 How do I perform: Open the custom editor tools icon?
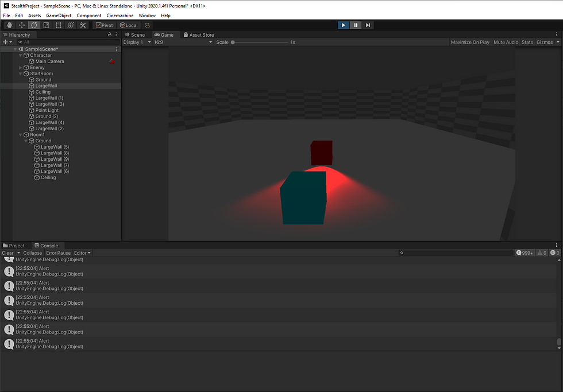click(x=83, y=25)
